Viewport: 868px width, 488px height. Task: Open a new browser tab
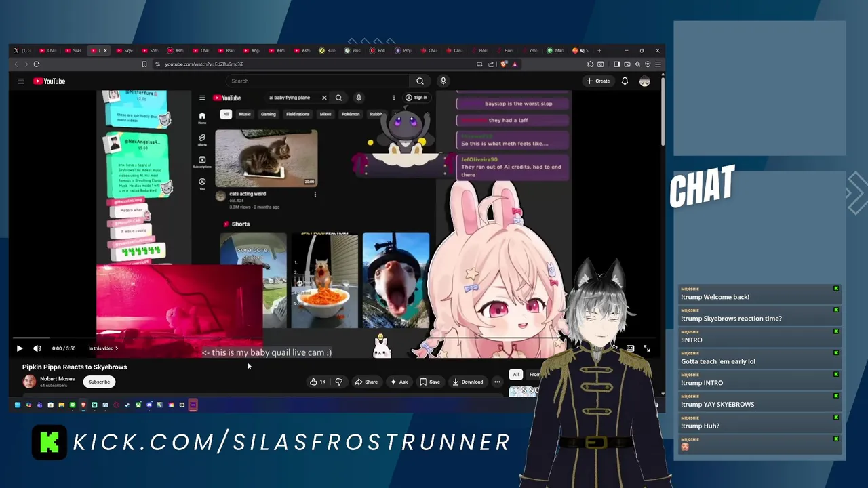(x=599, y=50)
